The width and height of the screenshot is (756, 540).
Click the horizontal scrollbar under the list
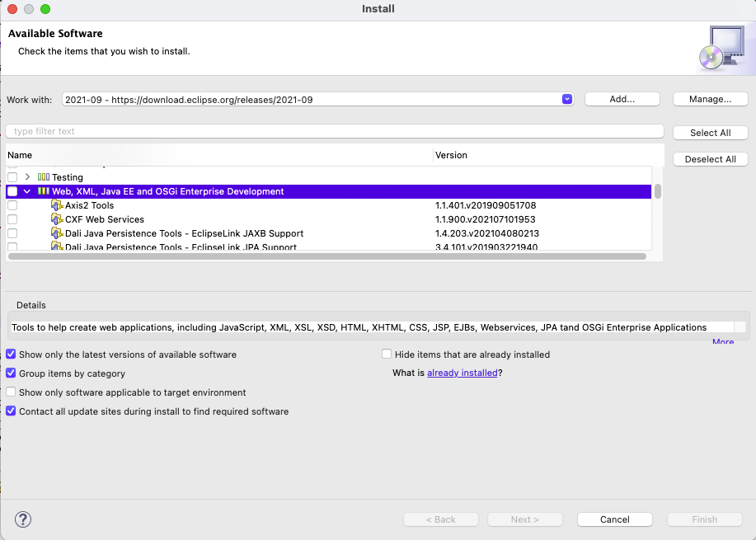point(327,256)
